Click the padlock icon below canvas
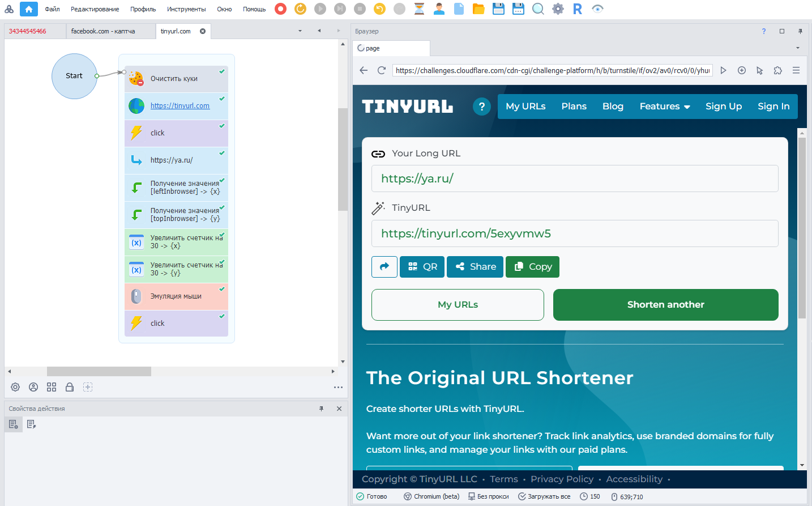Screen dimensions: 812x506 point(70,387)
